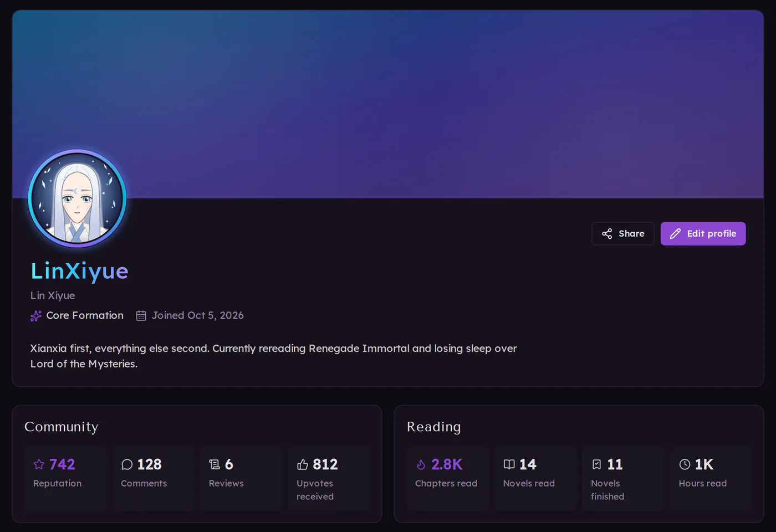Click the speech bubble icon in Comments card
Viewport: 776px width, 532px height.
127,464
